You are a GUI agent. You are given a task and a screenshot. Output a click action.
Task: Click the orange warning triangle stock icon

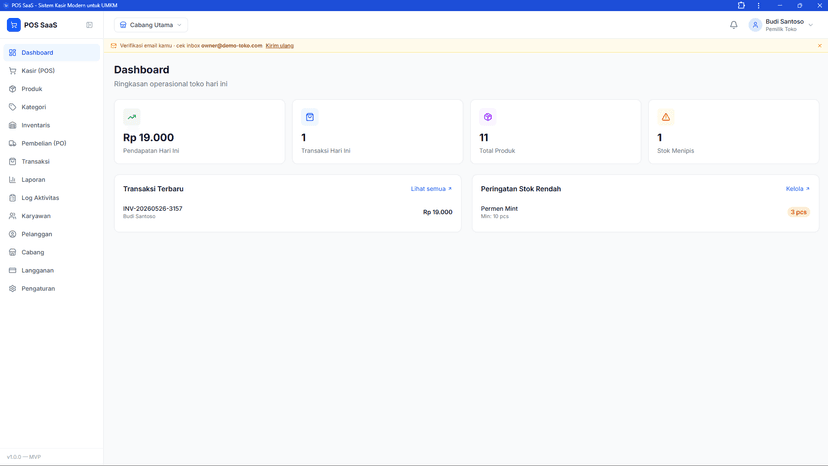coord(666,117)
